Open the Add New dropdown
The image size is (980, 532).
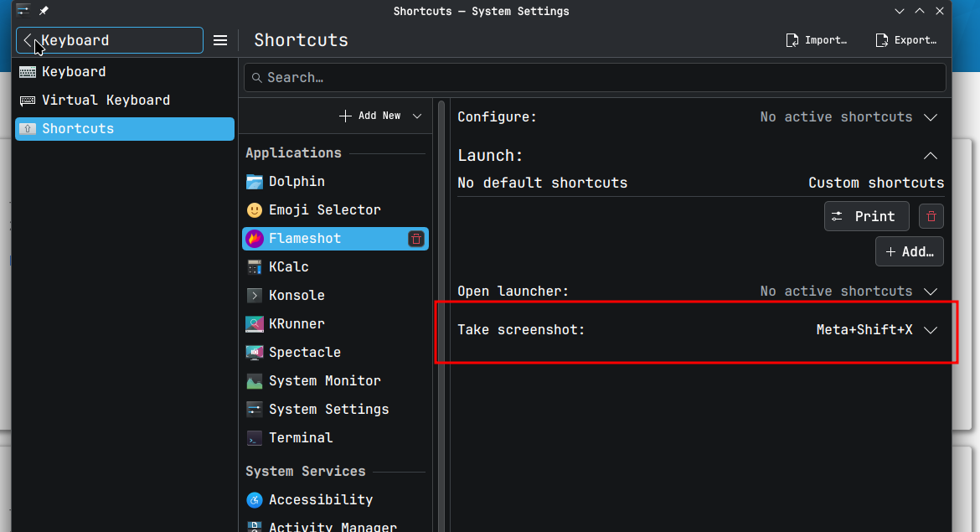380,116
